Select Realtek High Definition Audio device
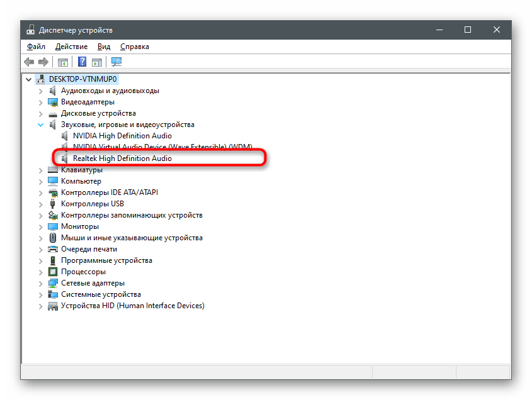Viewport: 532px width, 400px height. point(122,158)
